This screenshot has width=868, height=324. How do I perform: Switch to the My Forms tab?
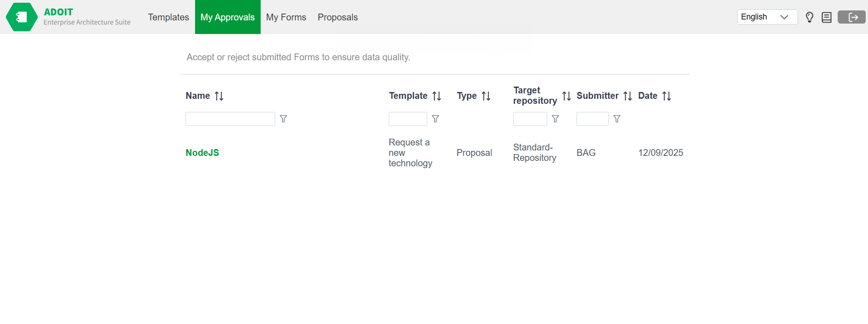pyautogui.click(x=286, y=17)
